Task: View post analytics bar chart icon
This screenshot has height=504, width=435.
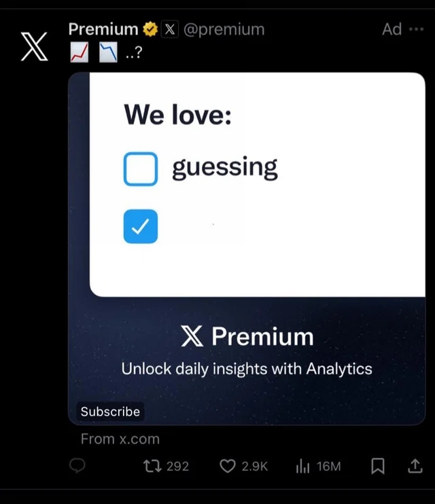Action: [302, 466]
